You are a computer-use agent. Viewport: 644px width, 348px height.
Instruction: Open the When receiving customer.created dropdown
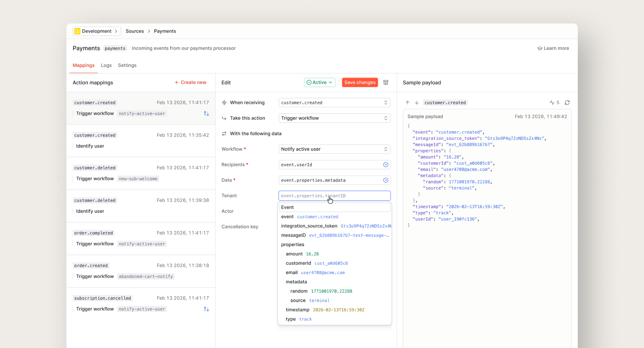[x=334, y=103]
